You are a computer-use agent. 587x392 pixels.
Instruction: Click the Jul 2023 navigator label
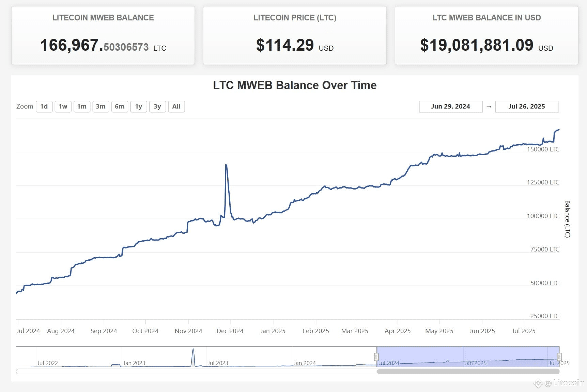[218, 363]
